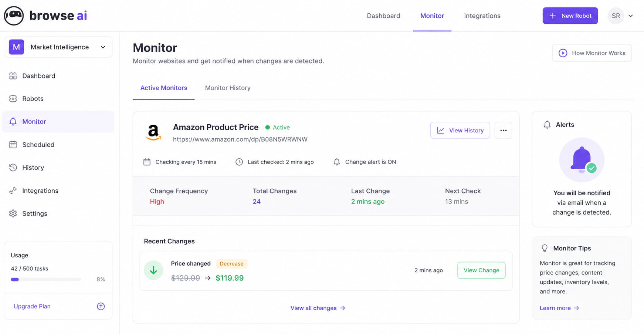Image resolution: width=644 pixels, height=334 pixels.
Task: Click the large purple notification bell illustration
Action: click(x=582, y=160)
